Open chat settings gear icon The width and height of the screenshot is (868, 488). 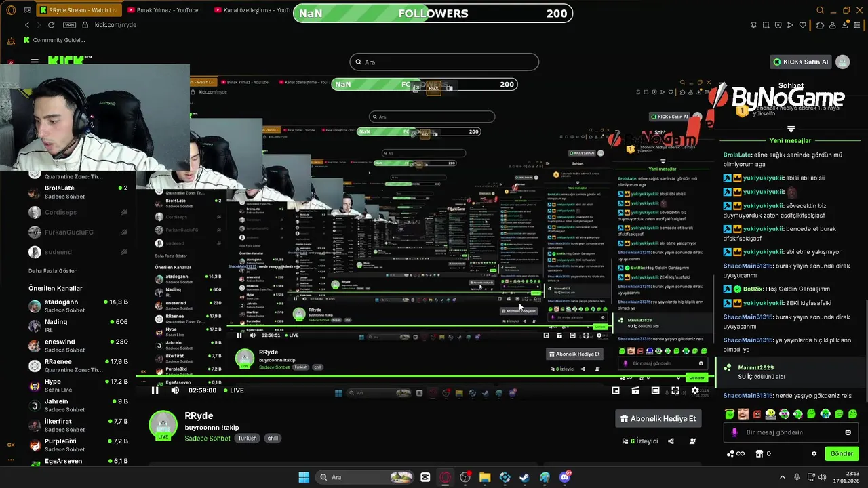click(814, 454)
